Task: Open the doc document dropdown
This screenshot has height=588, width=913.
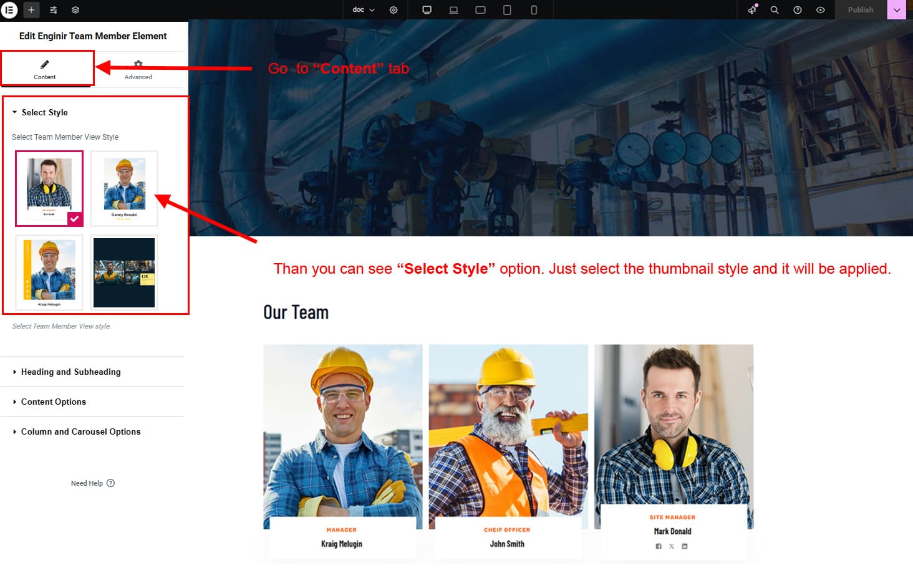Action: (x=364, y=10)
